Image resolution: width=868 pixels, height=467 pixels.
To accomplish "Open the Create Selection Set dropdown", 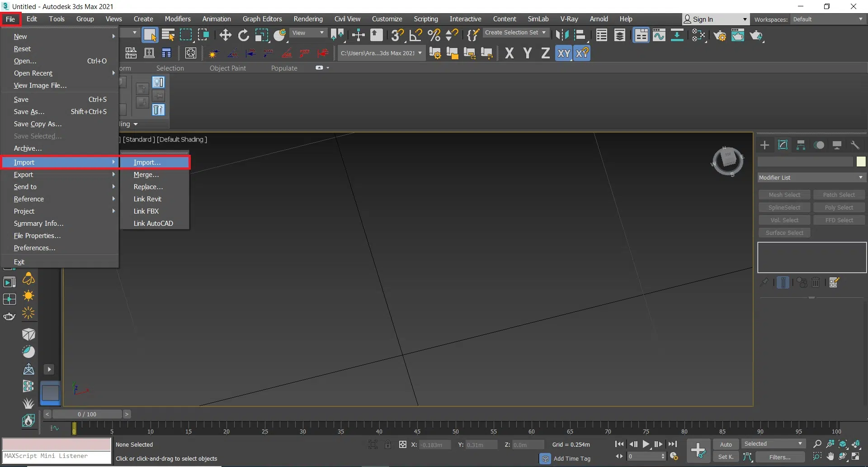I will pos(515,33).
